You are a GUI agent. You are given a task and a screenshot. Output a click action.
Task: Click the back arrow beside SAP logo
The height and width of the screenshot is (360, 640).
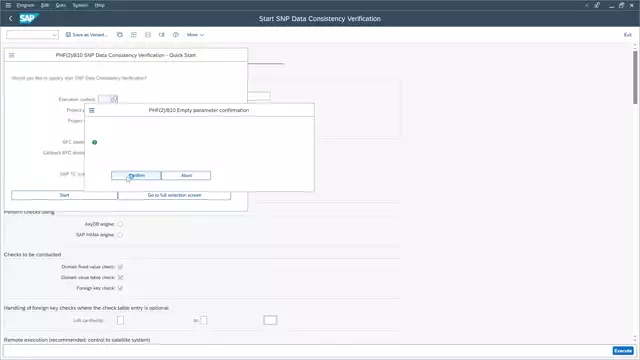click(11, 18)
